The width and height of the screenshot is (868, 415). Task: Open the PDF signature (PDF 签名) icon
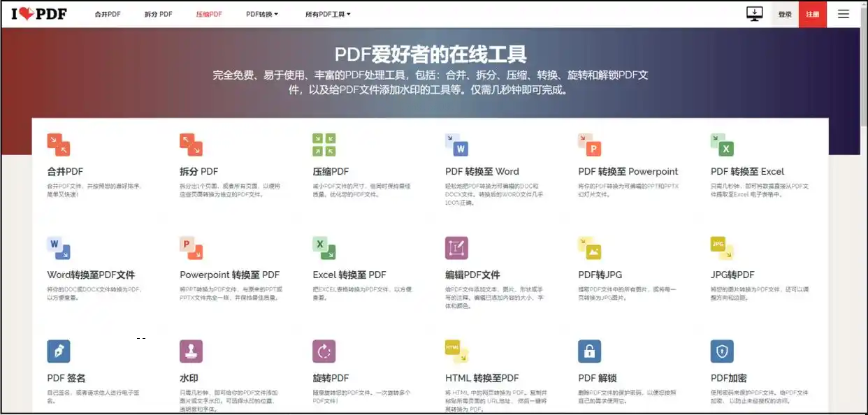click(x=59, y=351)
